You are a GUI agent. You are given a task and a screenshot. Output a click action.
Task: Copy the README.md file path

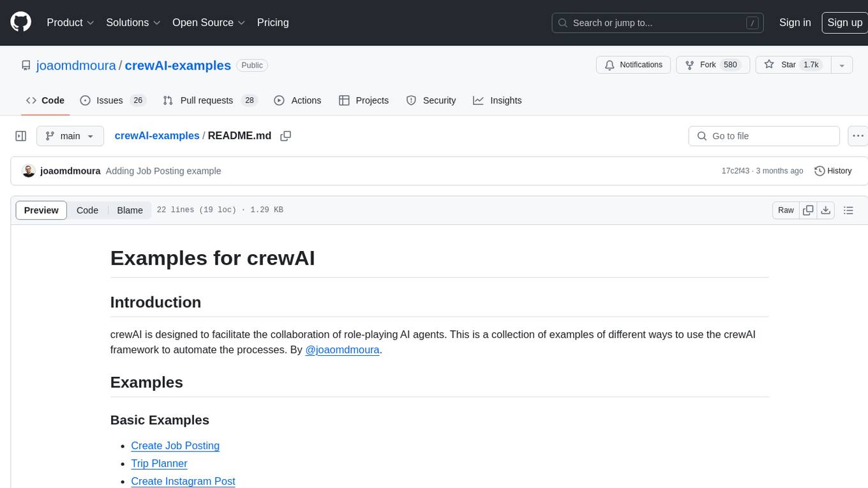(286, 135)
